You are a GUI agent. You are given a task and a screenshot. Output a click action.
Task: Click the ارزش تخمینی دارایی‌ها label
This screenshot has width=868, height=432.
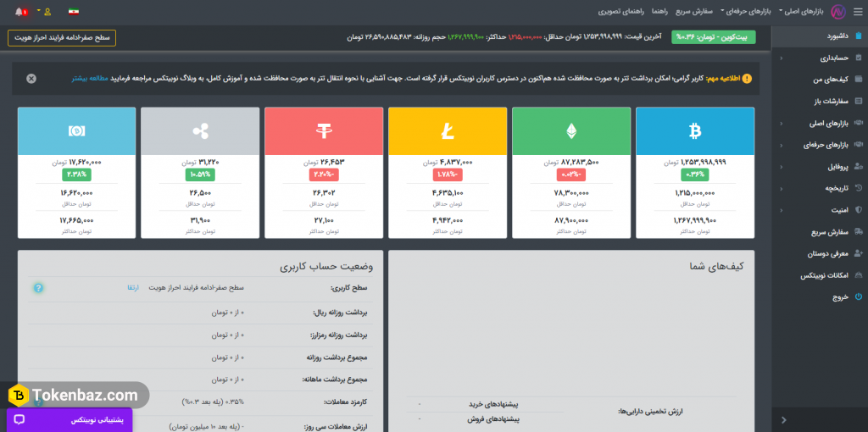pyautogui.click(x=650, y=412)
